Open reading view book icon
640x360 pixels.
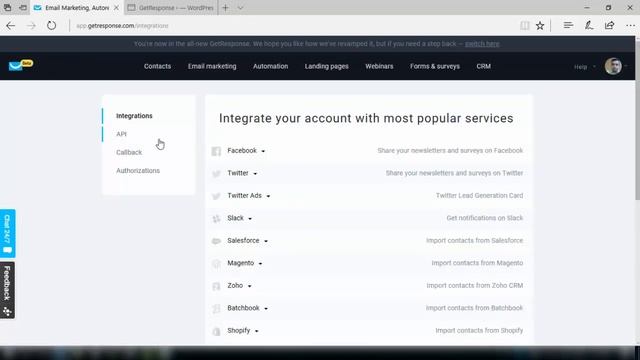point(524,25)
